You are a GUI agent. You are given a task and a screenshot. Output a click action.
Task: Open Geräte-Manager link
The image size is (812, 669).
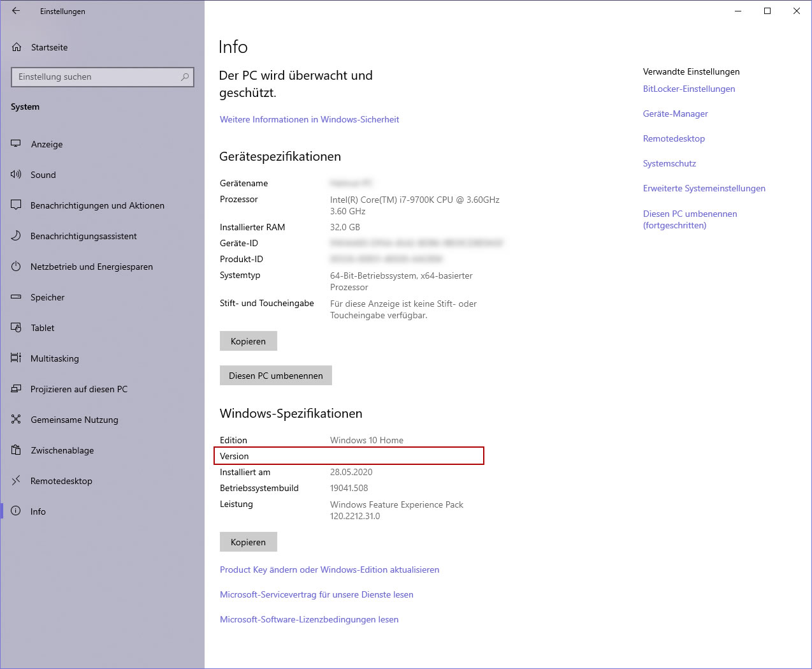(676, 114)
